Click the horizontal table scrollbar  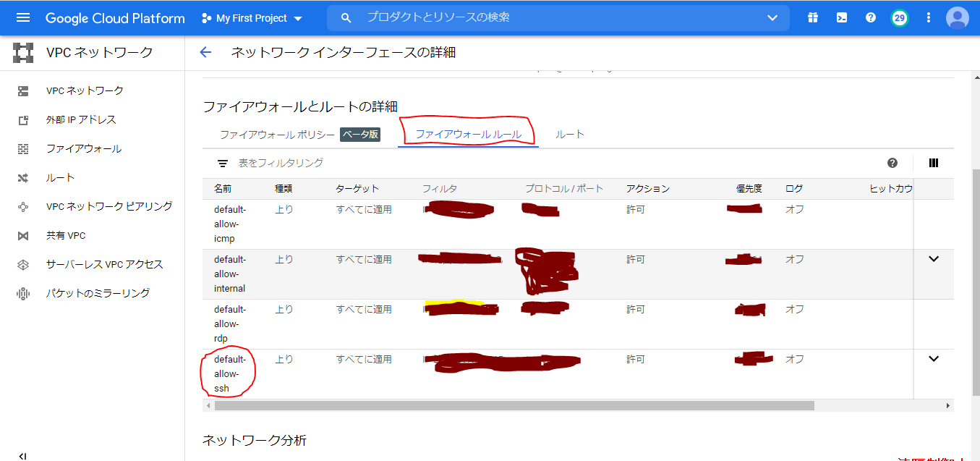coord(514,406)
